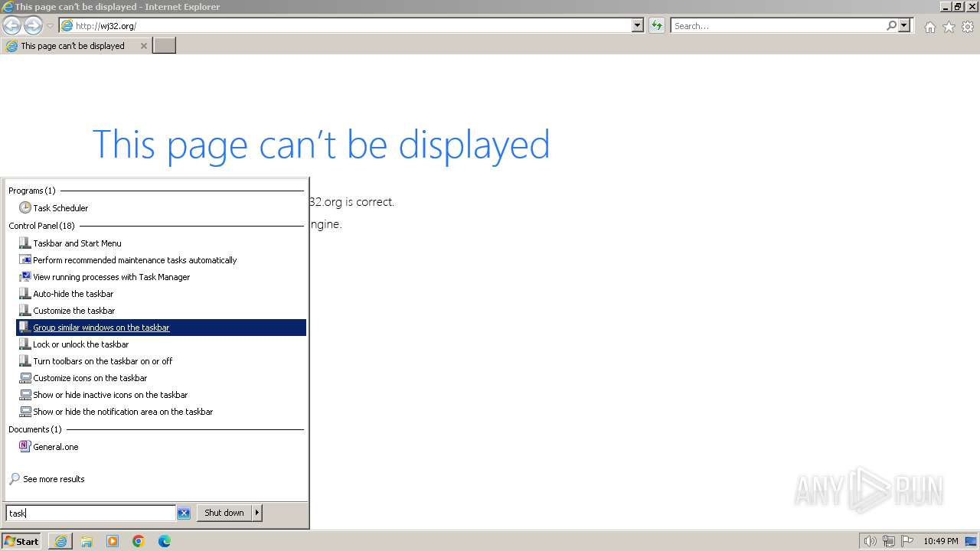Click the 10:49 PM clock
Screen dimensions: 980x551
(x=940, y=541)
